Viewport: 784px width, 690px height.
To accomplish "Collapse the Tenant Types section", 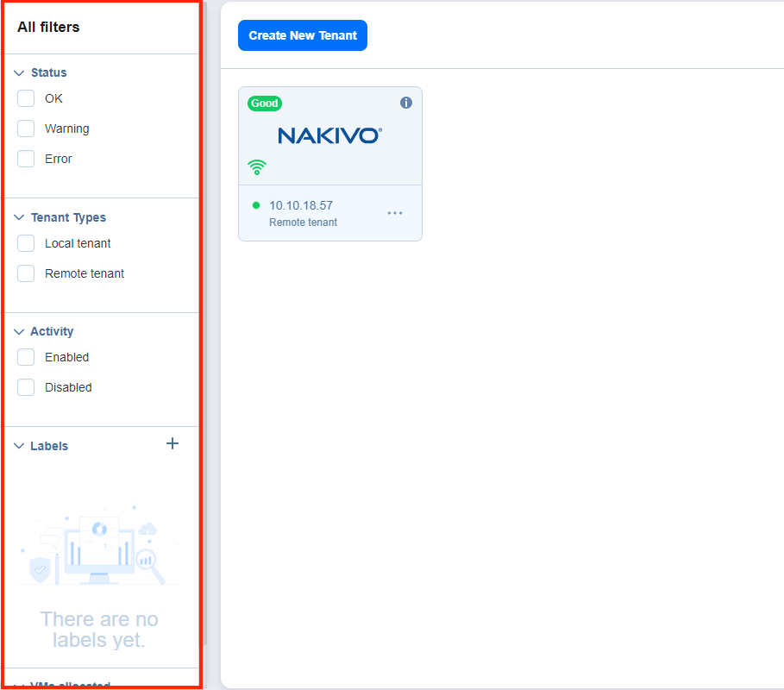I will pyautogui.click(x=19, y=218).
